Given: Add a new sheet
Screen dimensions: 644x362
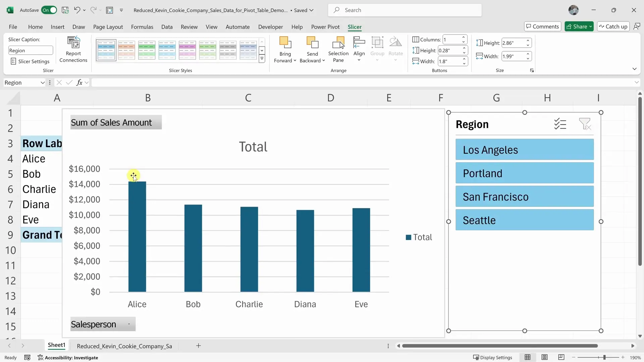Looking at the screenshot, I should (199, 346).
